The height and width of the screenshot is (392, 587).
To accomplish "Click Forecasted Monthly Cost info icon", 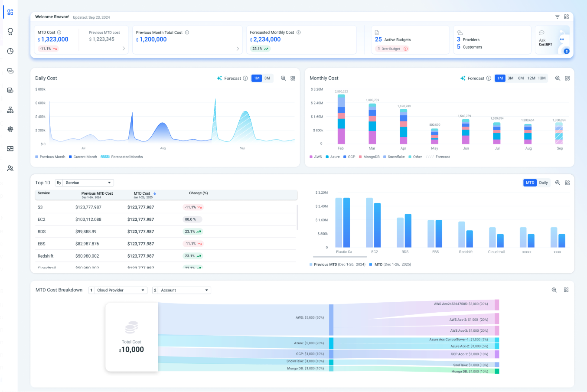I will [x=299, y=33].
